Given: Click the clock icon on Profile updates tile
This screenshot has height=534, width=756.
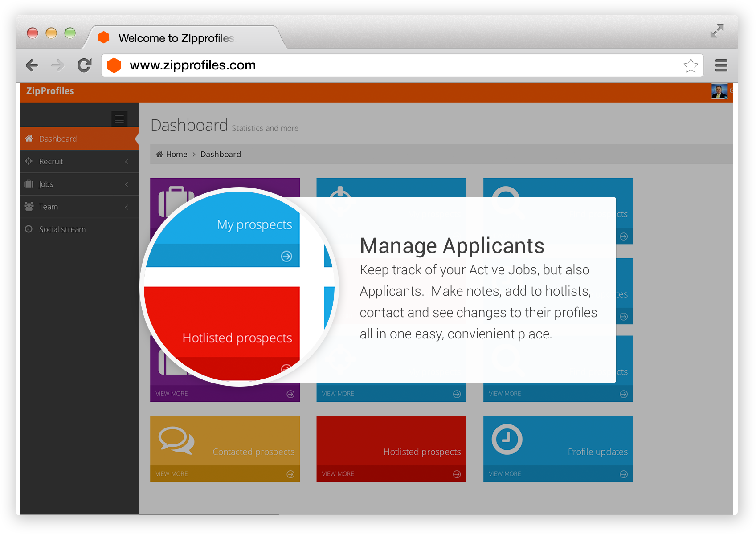Looking at the screenshot, I should point(507,439).
